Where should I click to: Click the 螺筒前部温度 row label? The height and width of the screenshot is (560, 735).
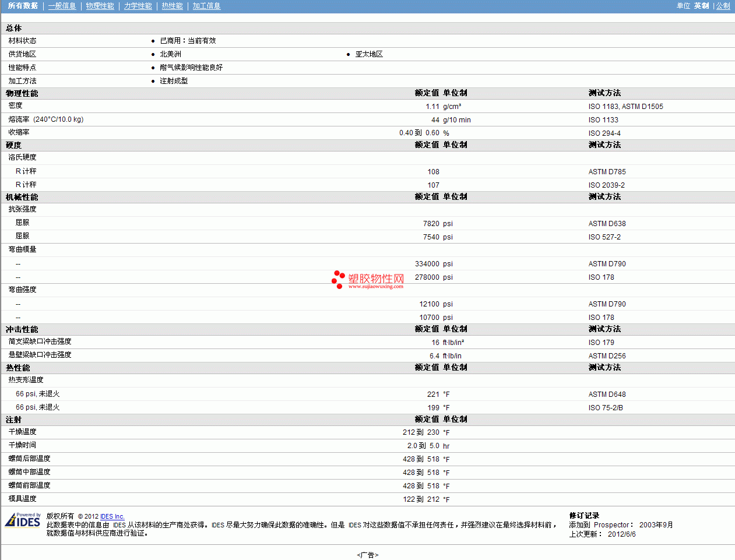[30, 485]
